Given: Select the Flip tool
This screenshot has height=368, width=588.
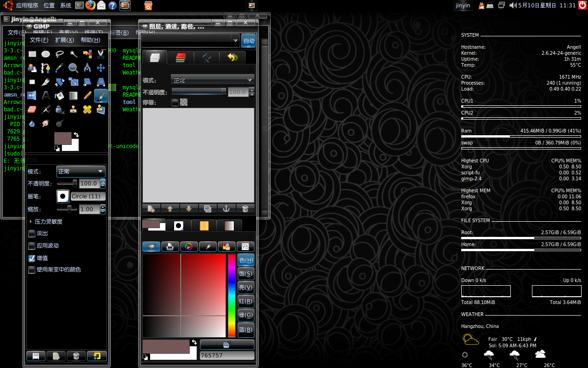Looking at the screenshot, I should 32,96.
